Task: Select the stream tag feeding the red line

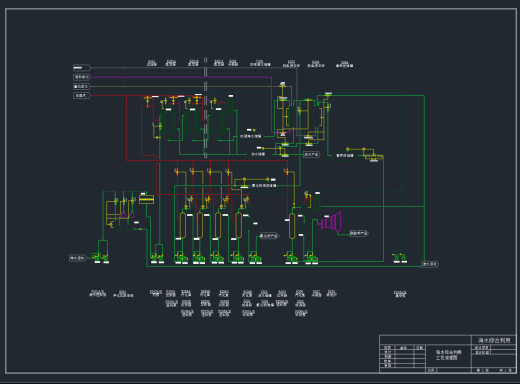Action: (82, 96)
